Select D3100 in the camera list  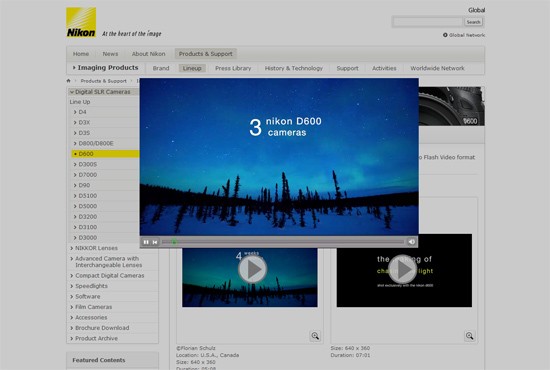click(88, 227)
